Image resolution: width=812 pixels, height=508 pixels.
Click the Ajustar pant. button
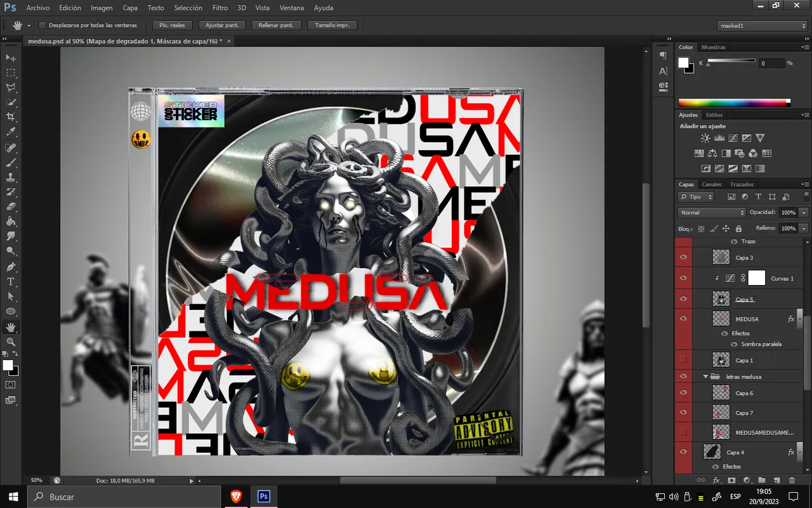[x=222, y=25]
